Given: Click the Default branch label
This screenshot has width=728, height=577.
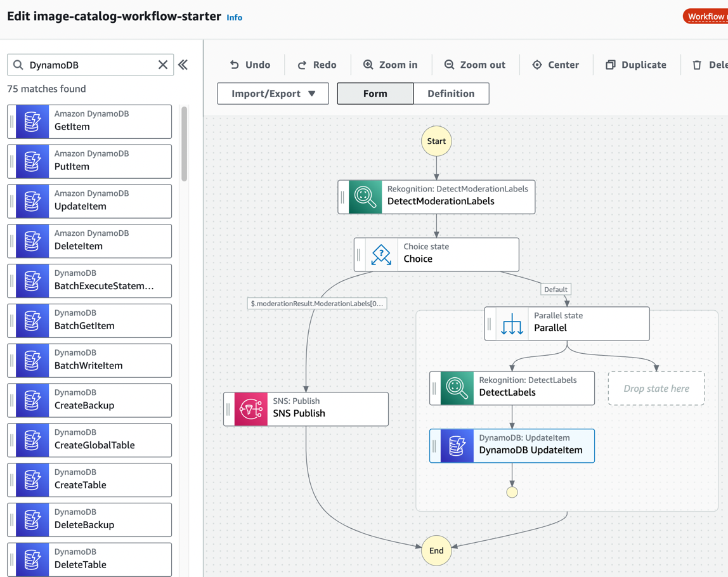Looking at the screenshot, I should pyautogui.click(x=556, y=290).
